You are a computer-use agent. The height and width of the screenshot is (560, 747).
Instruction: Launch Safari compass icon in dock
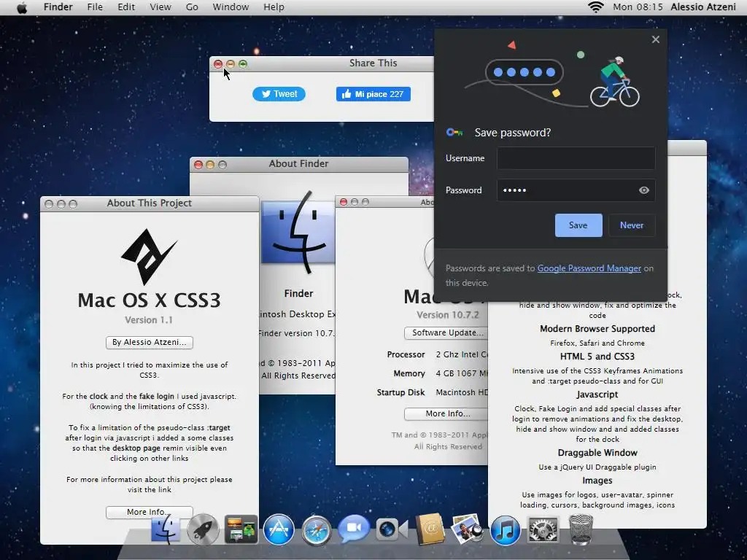tap(316, 529)
